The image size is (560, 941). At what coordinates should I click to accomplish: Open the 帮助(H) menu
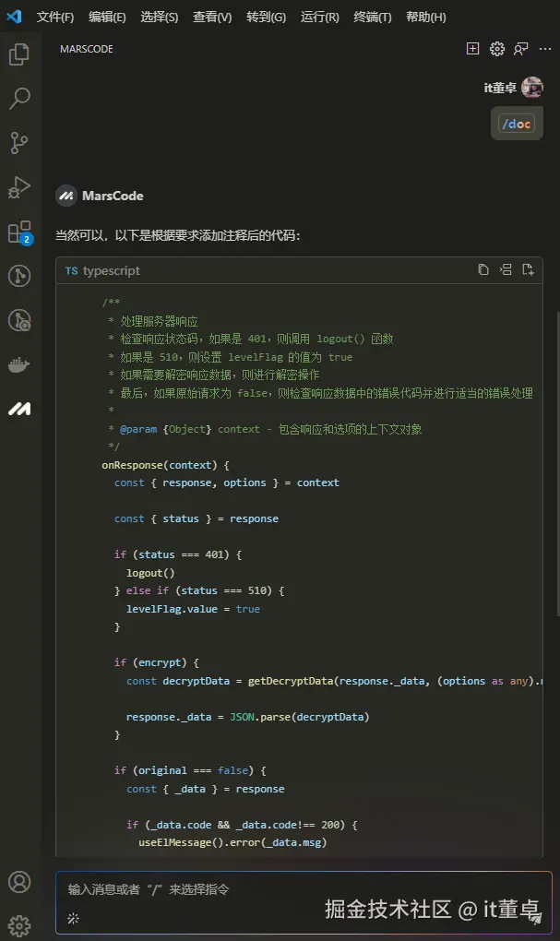pos(425,17)
